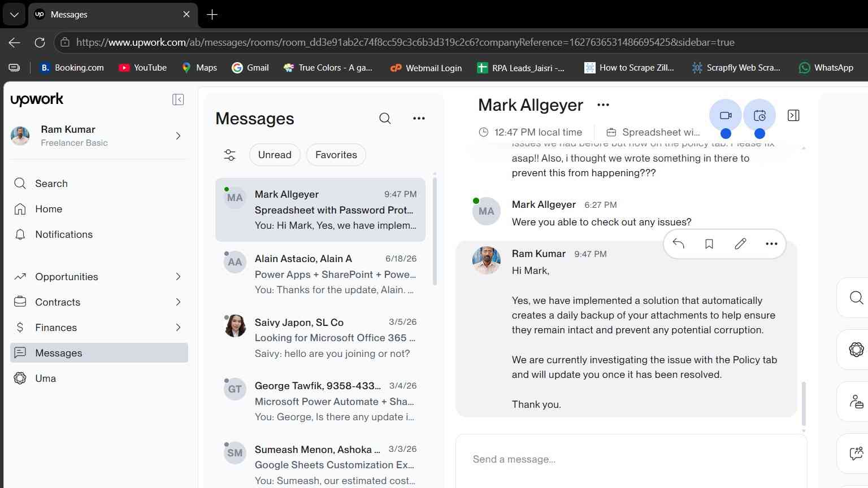This screenshot has width=868, height=488.
Task: Open the message filter sliders icon
Action: tap(230, 155)
